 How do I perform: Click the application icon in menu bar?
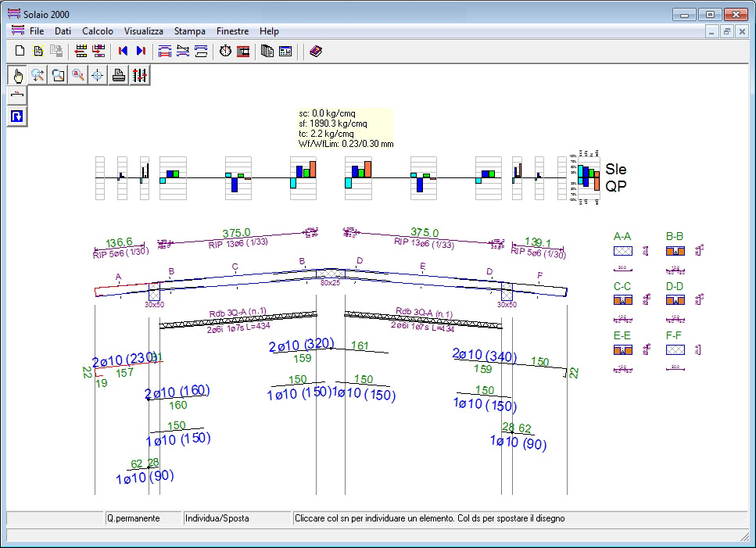[18, 30]
